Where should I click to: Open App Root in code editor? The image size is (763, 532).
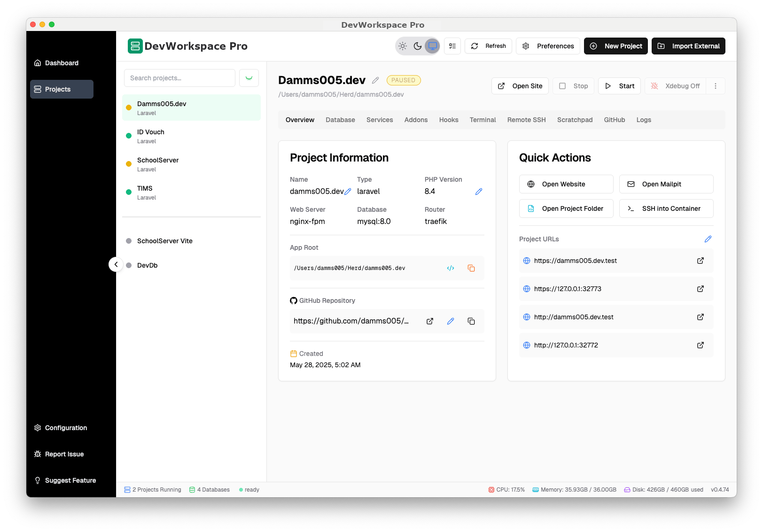(x=451, y=268)
